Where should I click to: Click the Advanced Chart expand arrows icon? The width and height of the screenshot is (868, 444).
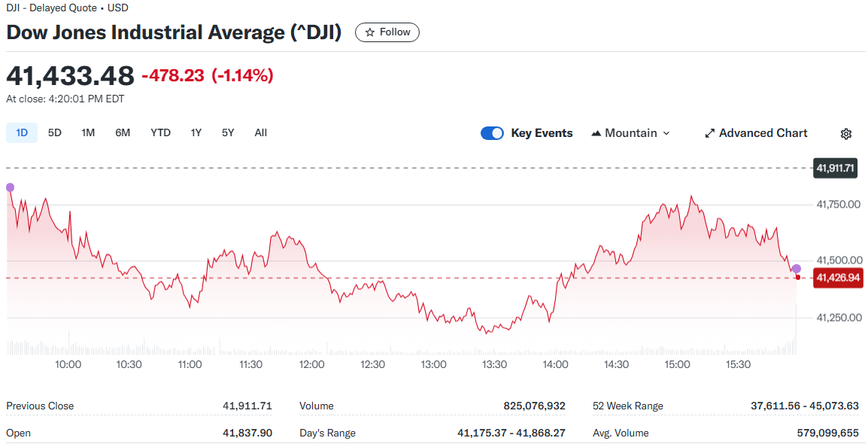710,133
